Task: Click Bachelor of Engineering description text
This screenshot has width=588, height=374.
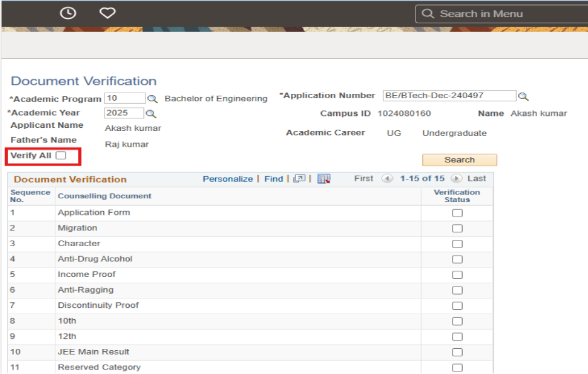Action: (216, 99)
